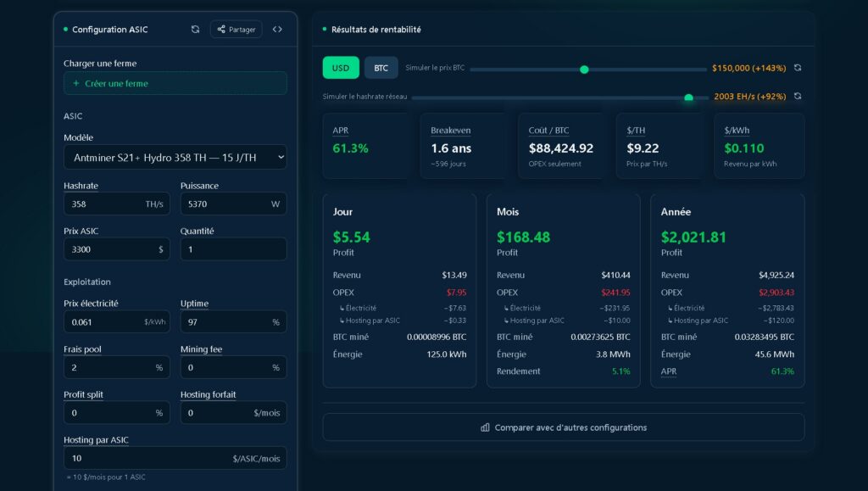Click the Configuration ASIC panel title
The image size is (868, 491).
pos(109,30)
